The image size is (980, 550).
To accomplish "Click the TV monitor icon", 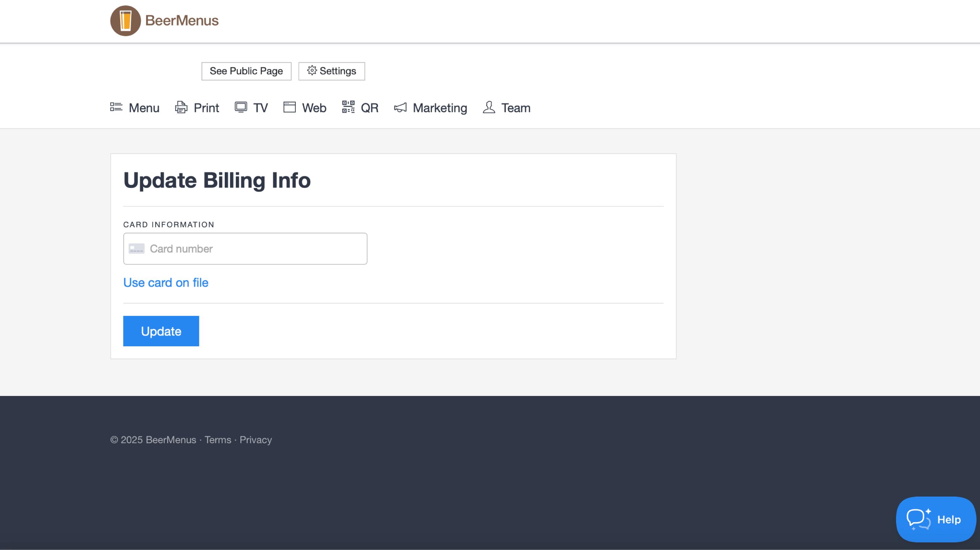I will coord(241,107).
